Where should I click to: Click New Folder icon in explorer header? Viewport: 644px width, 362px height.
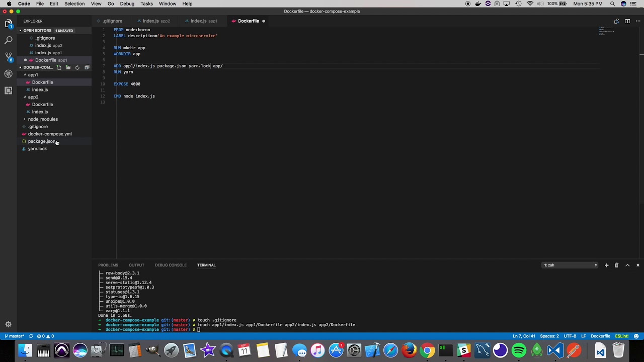(x=68, y=67)
